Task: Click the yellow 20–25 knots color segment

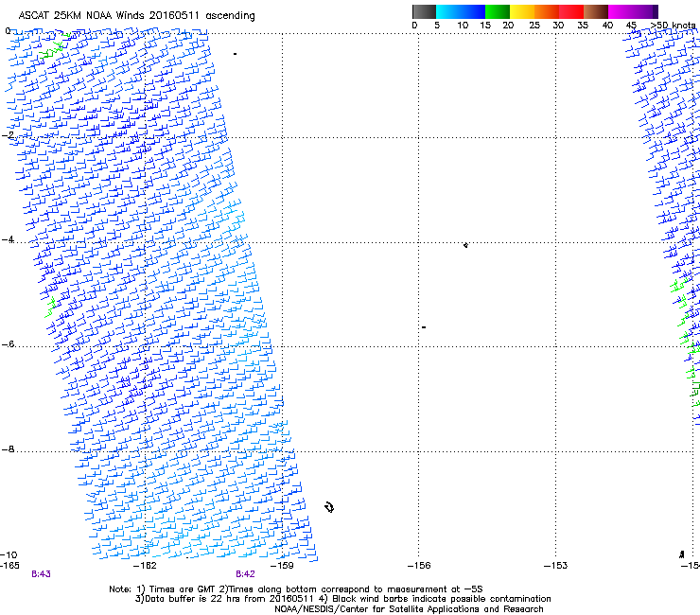Action: (522, 11)
